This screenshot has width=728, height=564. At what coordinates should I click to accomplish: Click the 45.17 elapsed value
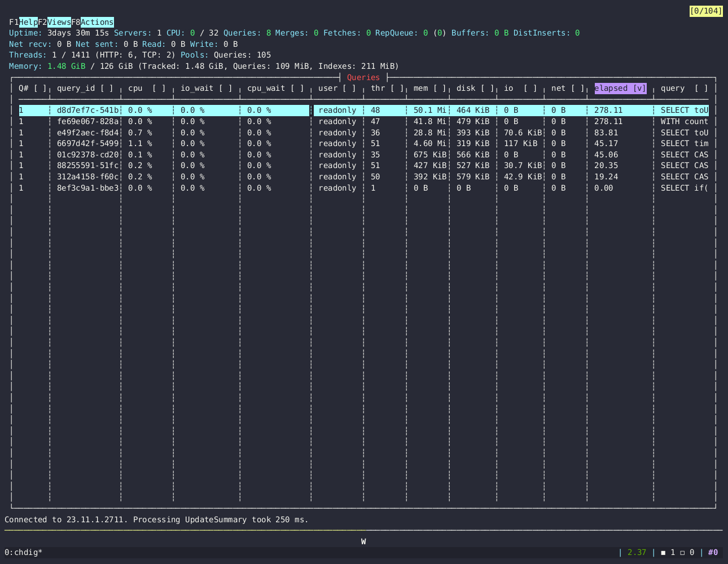point(606,143)
